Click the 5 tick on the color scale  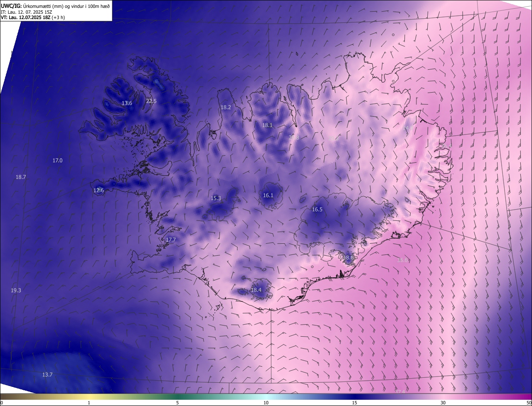(x=177, y=403)
